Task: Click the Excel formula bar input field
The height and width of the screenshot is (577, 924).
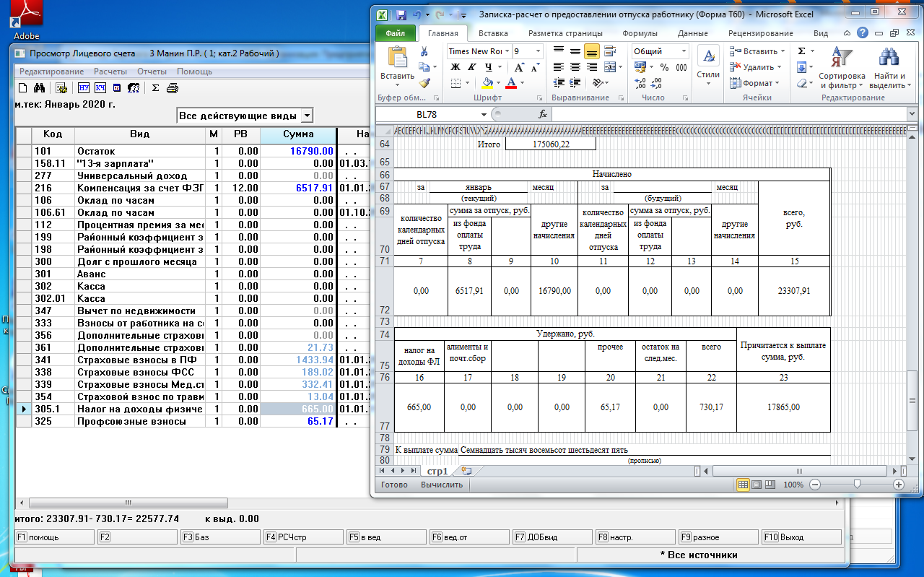Action: tap(728, 114)
